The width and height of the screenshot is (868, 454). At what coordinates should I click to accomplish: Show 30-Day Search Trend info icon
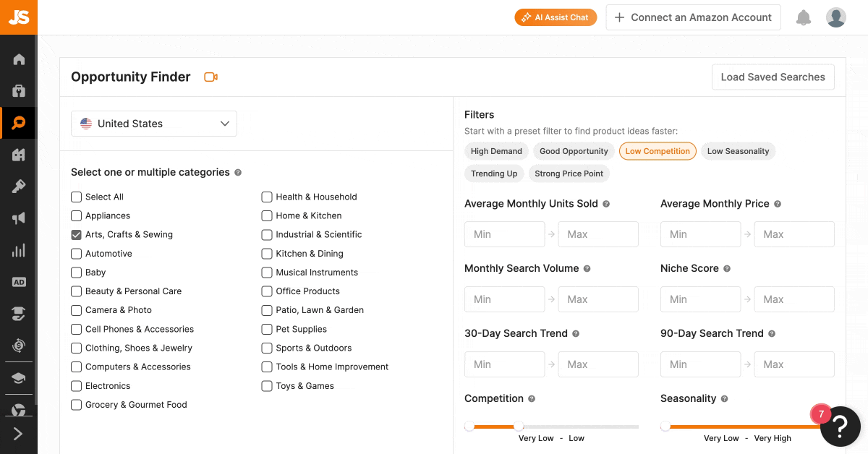pyautogui.click(x=576, y=334)
